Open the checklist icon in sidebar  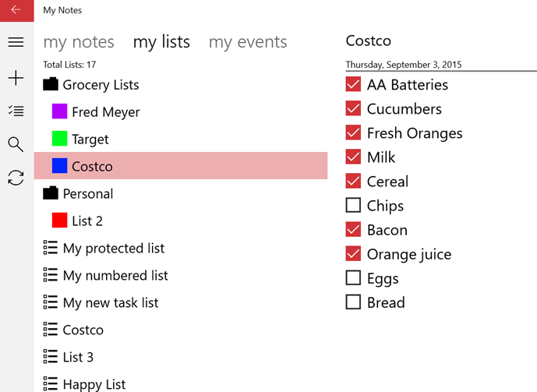[16, 111]
